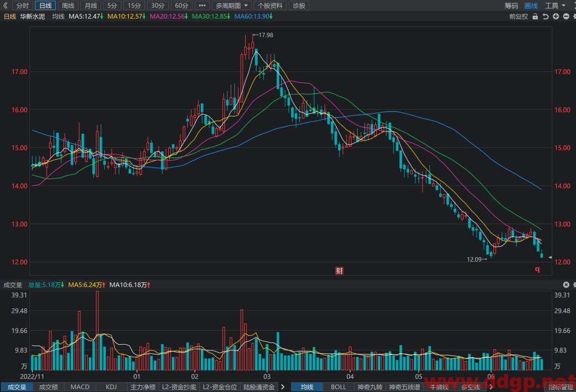Select 成交额 sub-indicator tab

(48, 387)
